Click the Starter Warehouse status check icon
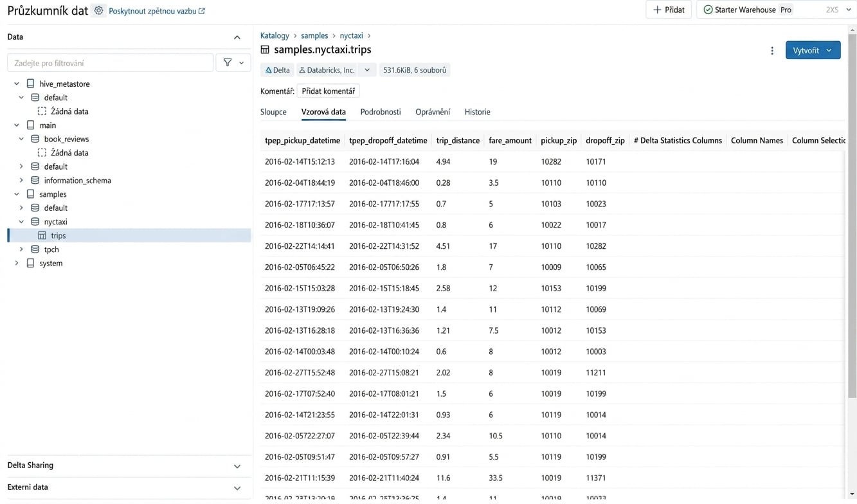The width and height of the screenshot is (857, 504). pyautogui.click(x=708, y=10)
